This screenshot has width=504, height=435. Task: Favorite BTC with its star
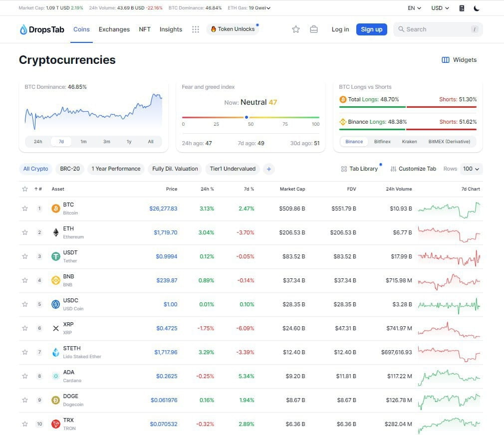[x=25, y=209]
